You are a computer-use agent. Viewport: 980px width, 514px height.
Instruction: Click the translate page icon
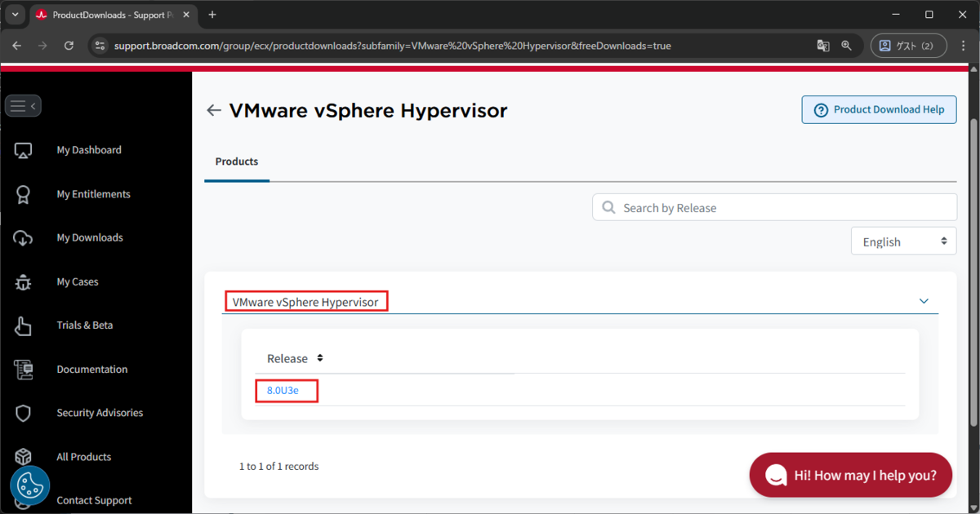click(823, 46)
